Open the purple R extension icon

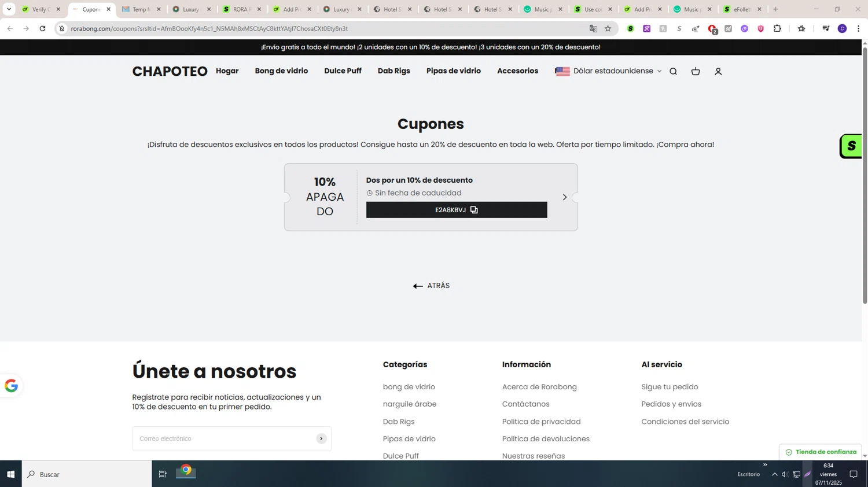[647, 28]
